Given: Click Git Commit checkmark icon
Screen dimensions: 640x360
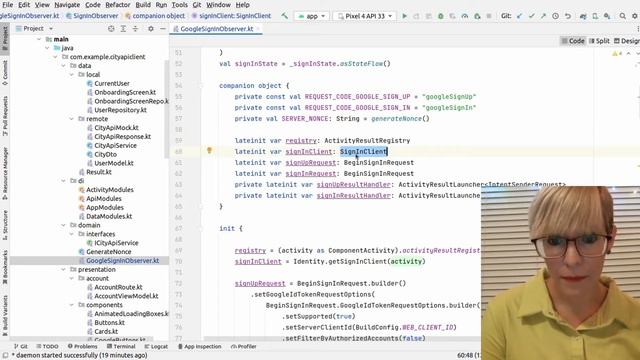Looking at the screenshot, I should [531, 16].
